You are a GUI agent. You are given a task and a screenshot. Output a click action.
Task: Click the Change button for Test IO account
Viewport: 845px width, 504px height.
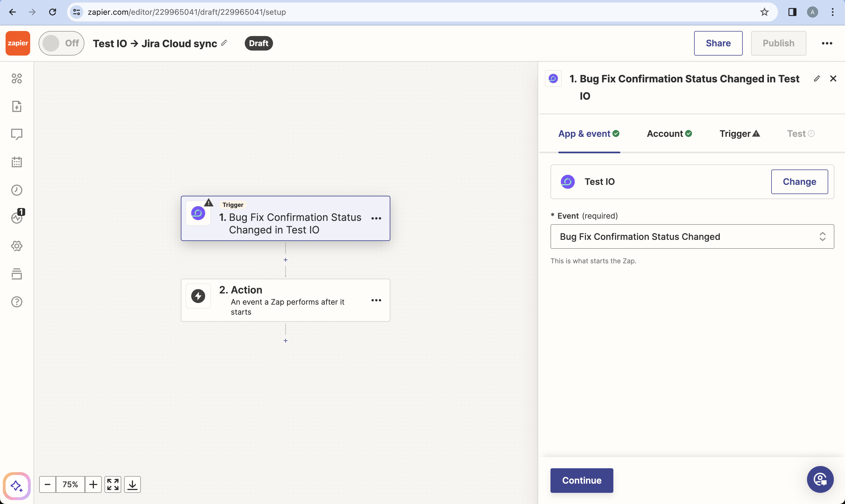pos(799,181)
